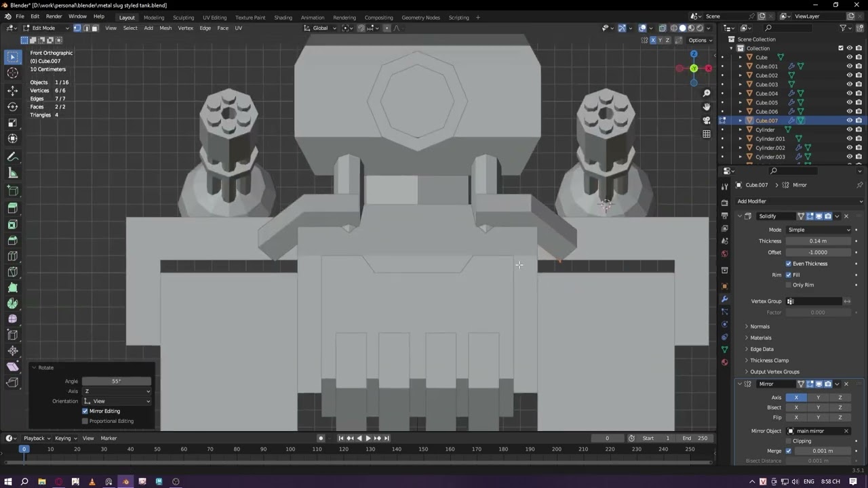Select the Knife tool

click(12, 272)
